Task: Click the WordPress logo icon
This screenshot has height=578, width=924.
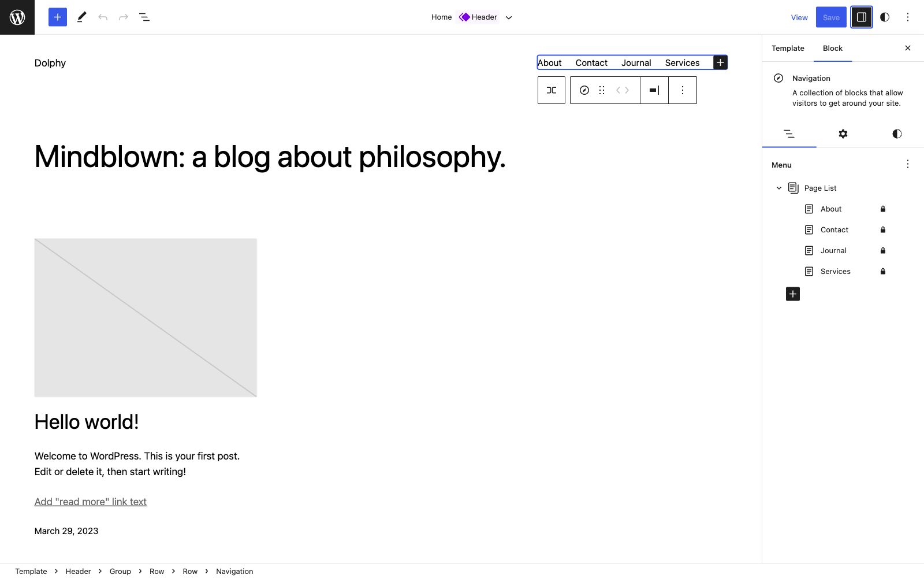Action: click(x=17, y=17)
